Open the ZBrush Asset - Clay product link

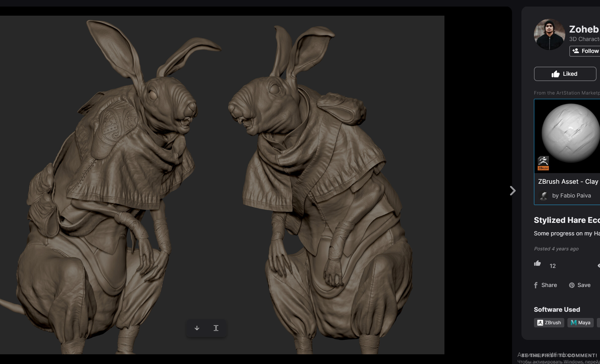click(568, 182)
